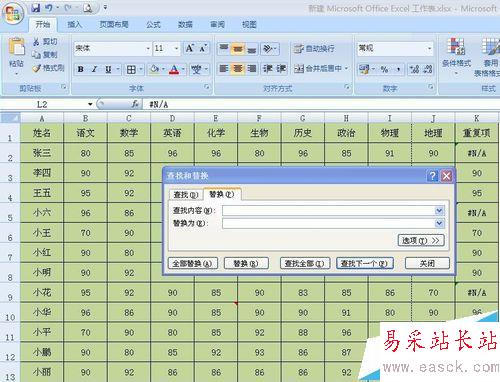This screenshot has width=500, height=382.
Task: Apply cell borders
Action: coord(131,69)
